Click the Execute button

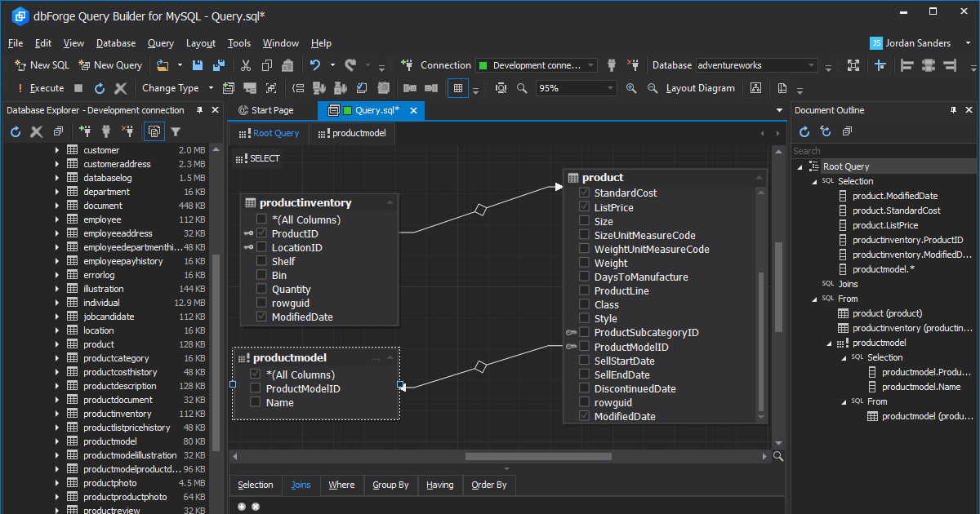[39, 88]
